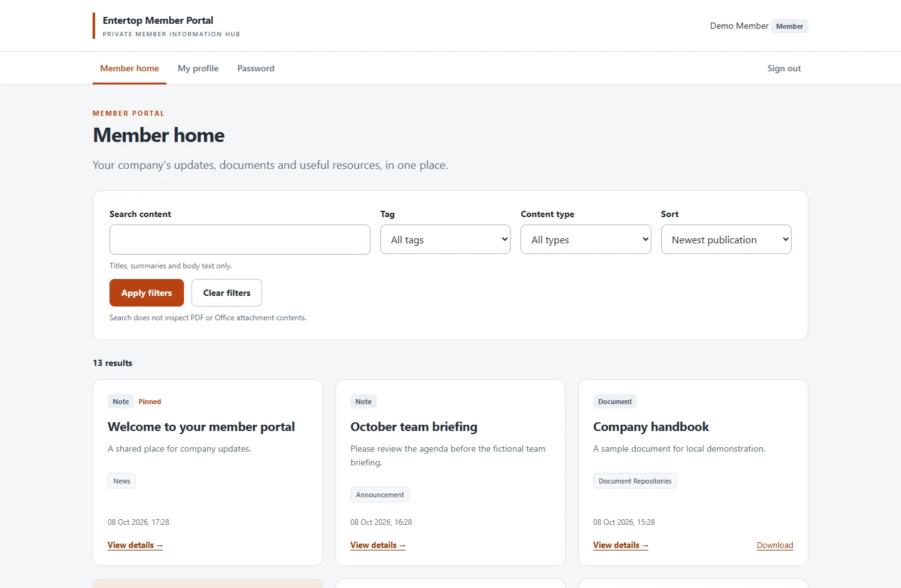Click the October team briefing card title

click(414, 427)
